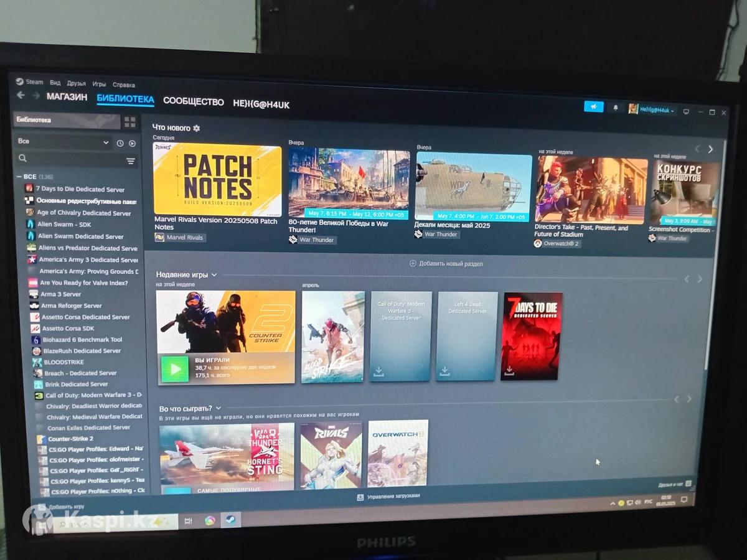
Task: Open the He}I{g@H4uk account dropdown
Action: pyautogui.click(x=652, y=110)
